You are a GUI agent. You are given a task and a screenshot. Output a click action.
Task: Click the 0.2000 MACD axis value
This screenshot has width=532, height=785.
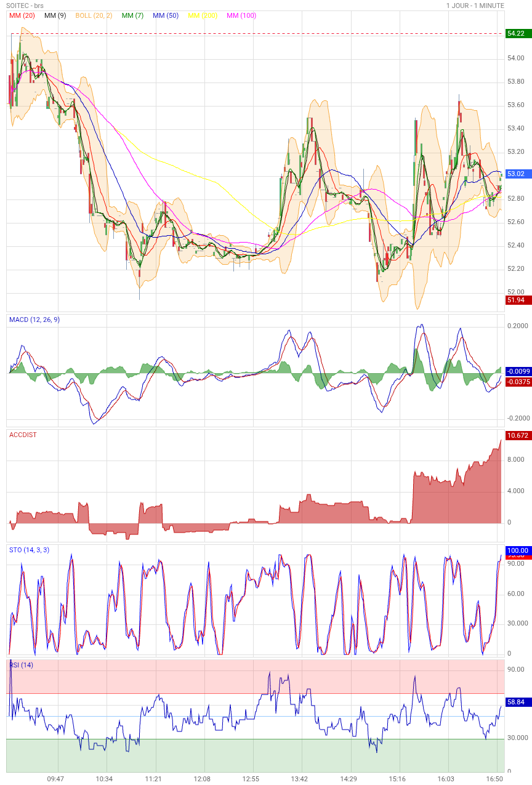click(x=517, y=326)
